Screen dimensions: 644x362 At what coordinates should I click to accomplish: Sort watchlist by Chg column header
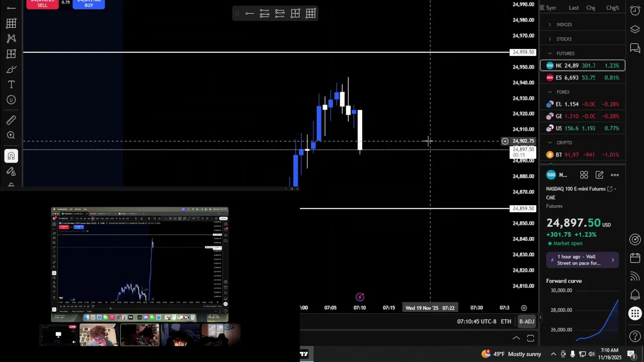click(591, 8)
